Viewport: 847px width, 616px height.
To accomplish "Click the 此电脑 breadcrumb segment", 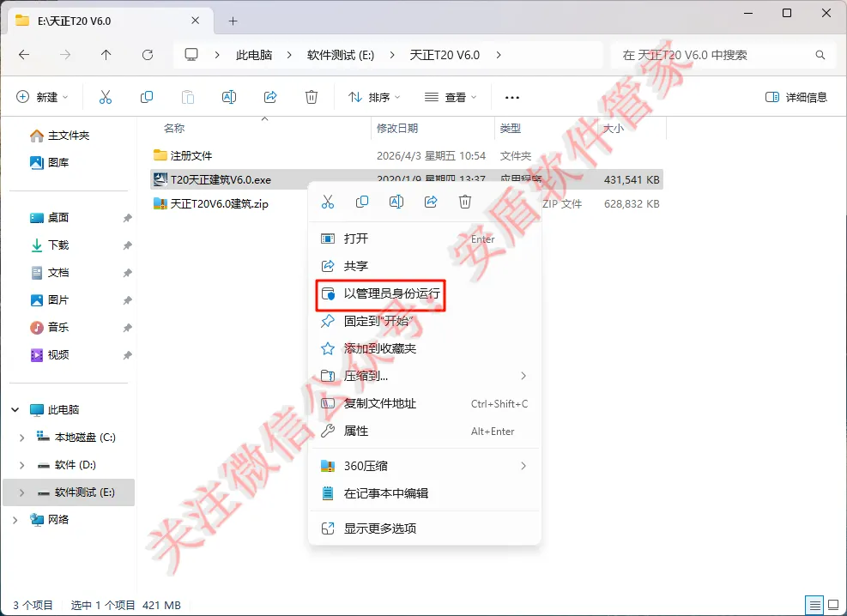I will pos(254,55).
